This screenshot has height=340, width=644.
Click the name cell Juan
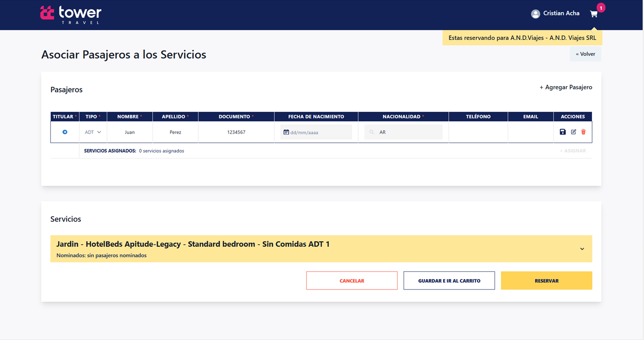tap(130, 132)
